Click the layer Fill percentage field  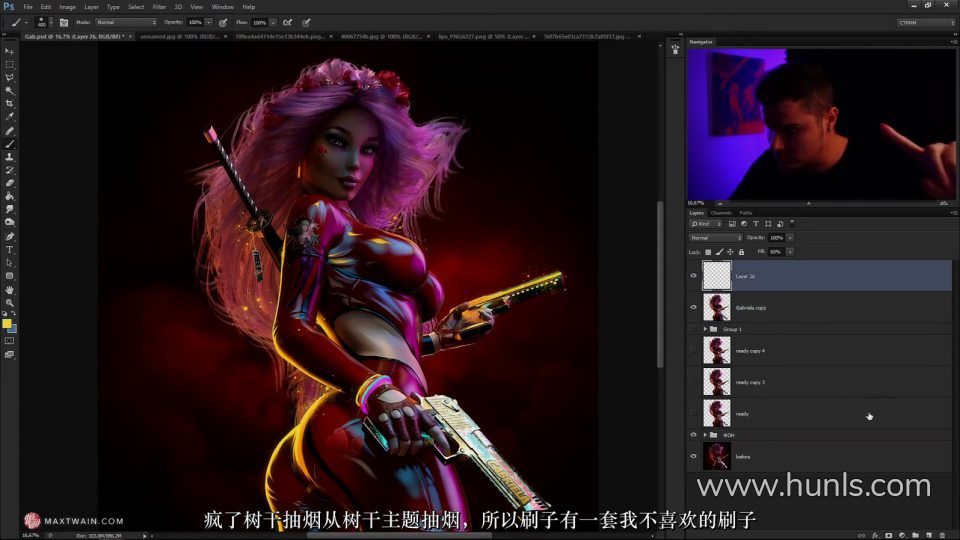tap(776, 252)
